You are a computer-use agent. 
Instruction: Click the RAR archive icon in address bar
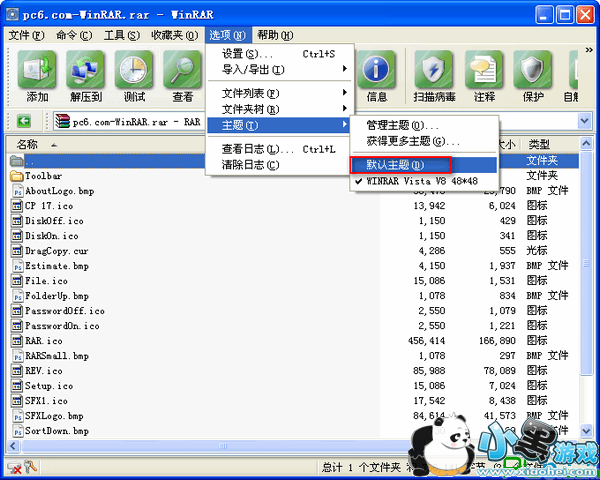[x=62, y=122]
